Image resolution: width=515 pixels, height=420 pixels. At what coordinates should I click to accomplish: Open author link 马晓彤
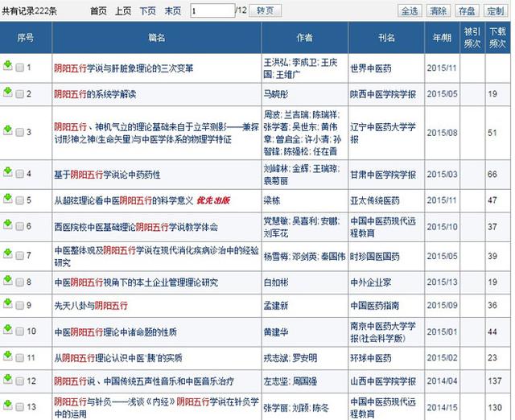pos(276,95)
